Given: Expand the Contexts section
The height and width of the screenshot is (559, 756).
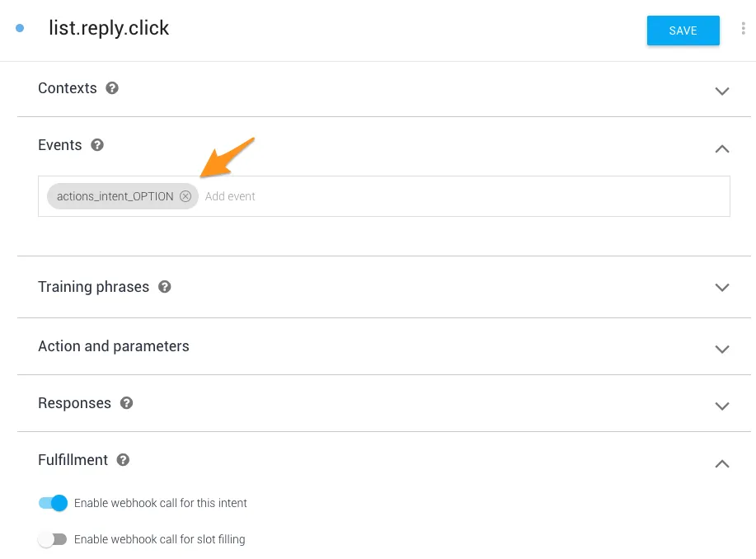Looking at the screenshot, I should click(x=722, y=91).
